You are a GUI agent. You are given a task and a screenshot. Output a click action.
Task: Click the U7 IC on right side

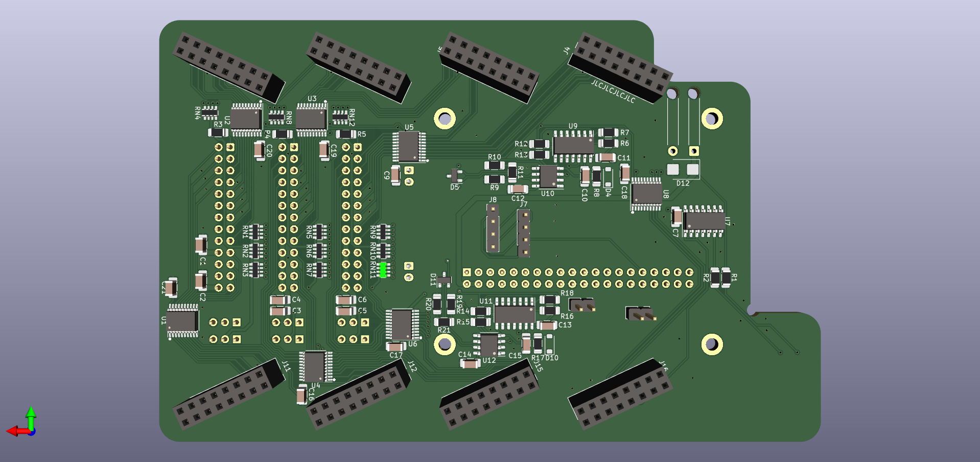coord(704,221)
